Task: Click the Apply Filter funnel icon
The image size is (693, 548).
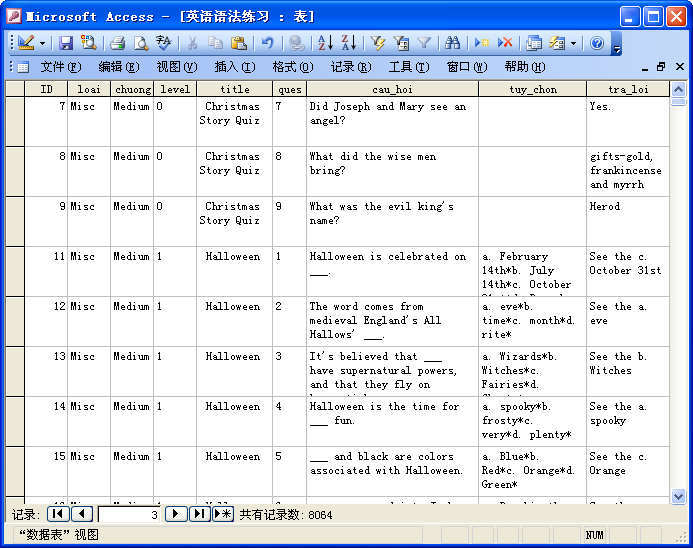Action: click(x=424, y=43)
